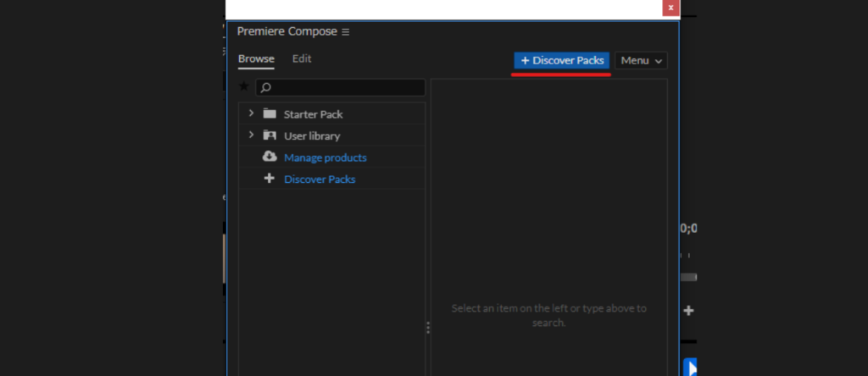The width and height of the screenshot is (868, 376).
Task: Expand the Starter Pack chevron
Action: (251, 113)
